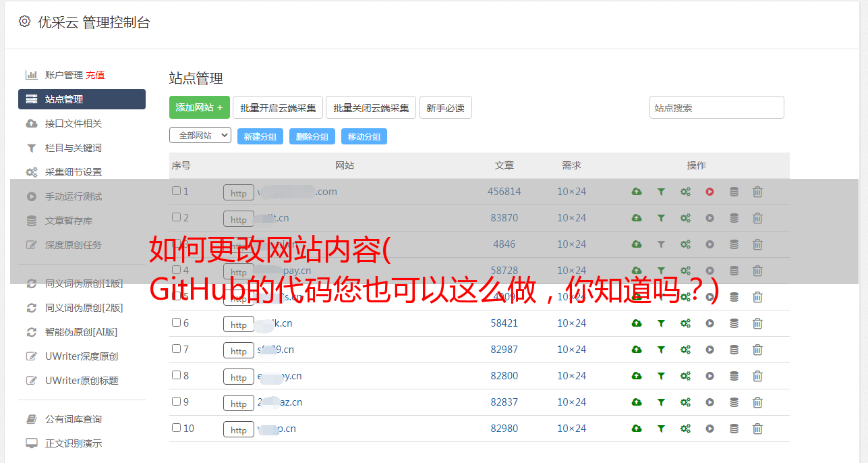Click trash icon in row 9
The image size is (868, 463).
[757, 402]
